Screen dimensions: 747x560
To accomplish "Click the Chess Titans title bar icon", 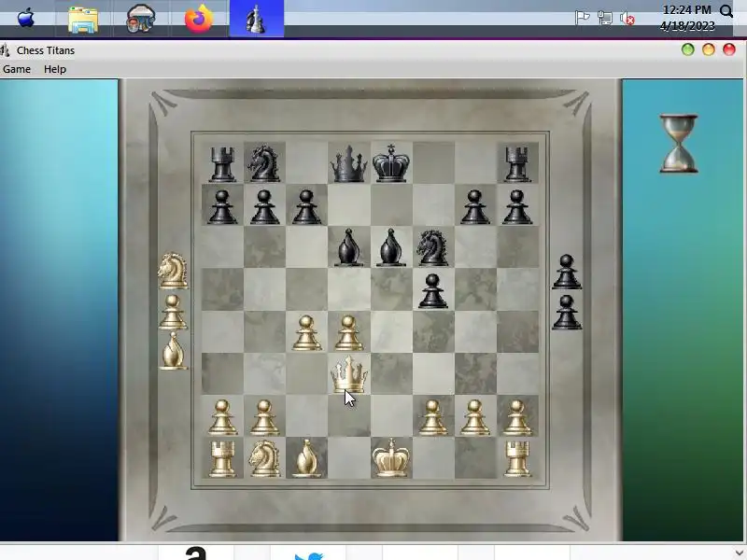I will click(x=5, y=50).
